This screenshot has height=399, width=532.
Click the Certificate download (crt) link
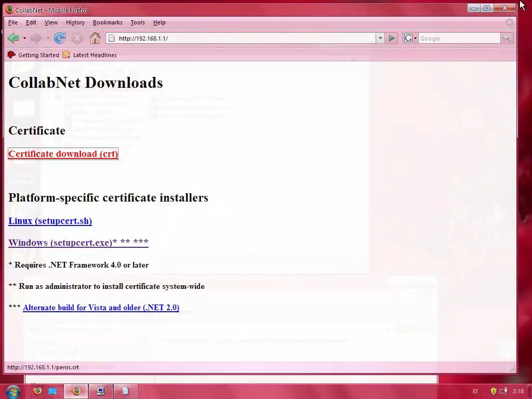click(x=63, y=154)
